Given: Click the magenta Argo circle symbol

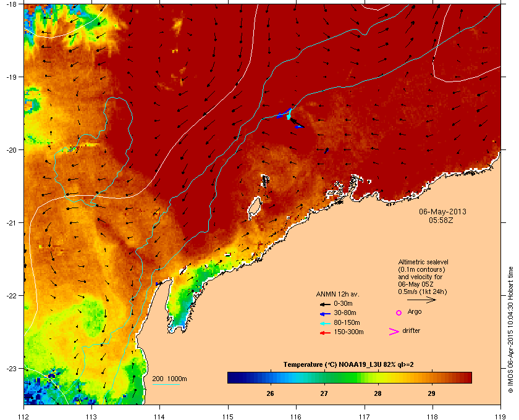Looking at the screenshot, I should 399,313.
